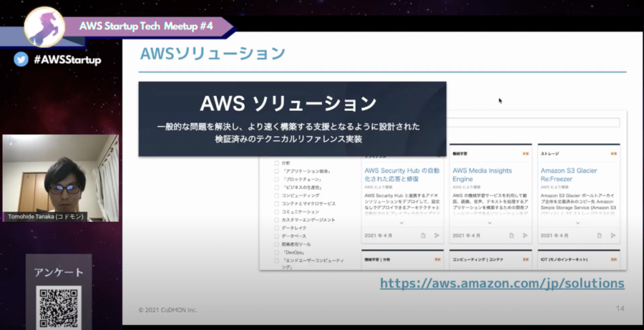
Task: Follow the https://aws.amazon.com/jp/solutions URL
Action: click(x=502, y=283)
